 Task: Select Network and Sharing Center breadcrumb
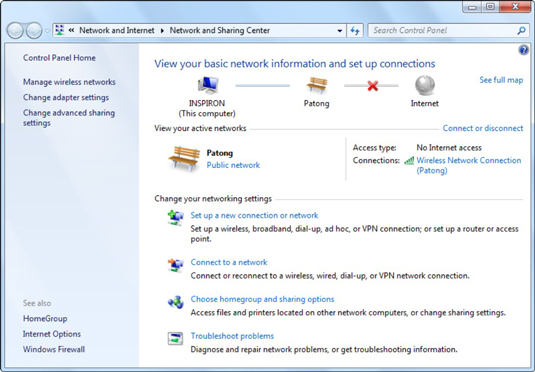pyautogui.click(x=220, y=30)
